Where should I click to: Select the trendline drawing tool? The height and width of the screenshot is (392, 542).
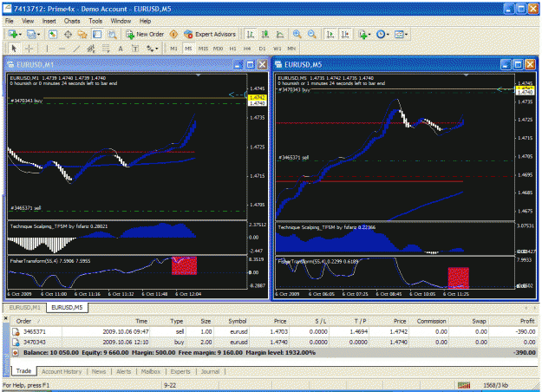[76, 49]
